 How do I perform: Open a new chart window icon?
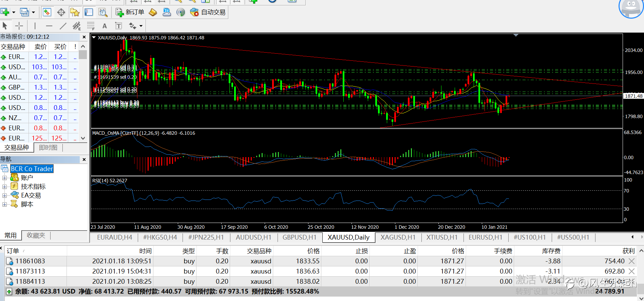pyautogui.click(x=5, y=12)
